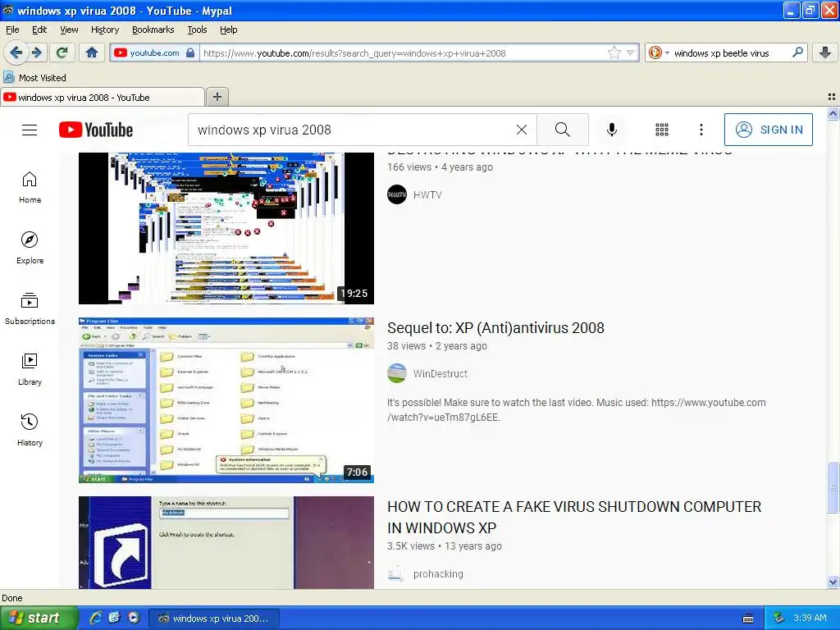
Task: Open the Tools menu
Action: [x=197, y=30]
